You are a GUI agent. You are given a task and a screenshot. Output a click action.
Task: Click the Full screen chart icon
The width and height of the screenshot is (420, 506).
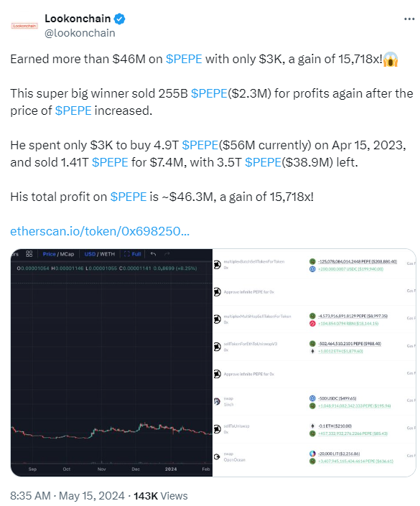click(x=133, y=254)
